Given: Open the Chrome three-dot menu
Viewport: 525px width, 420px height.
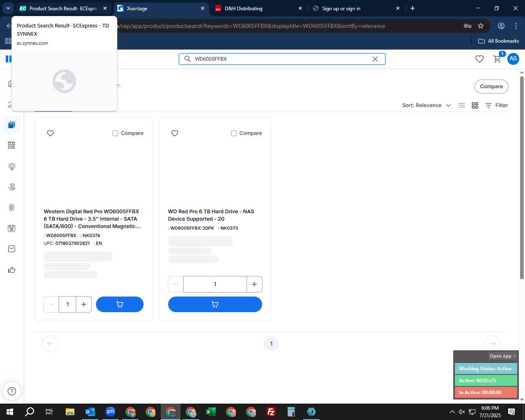Looking at the screenshot, I should tap(516, 26).
